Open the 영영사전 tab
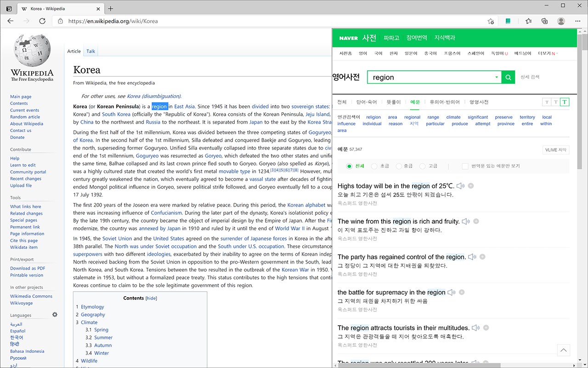The image size is (588, 368). coord(479,102)
